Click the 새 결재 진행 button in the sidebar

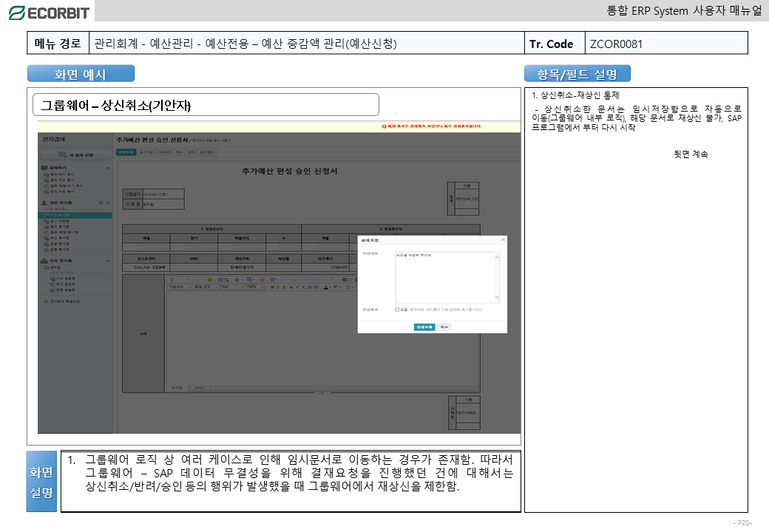click(x=76, y=154)
